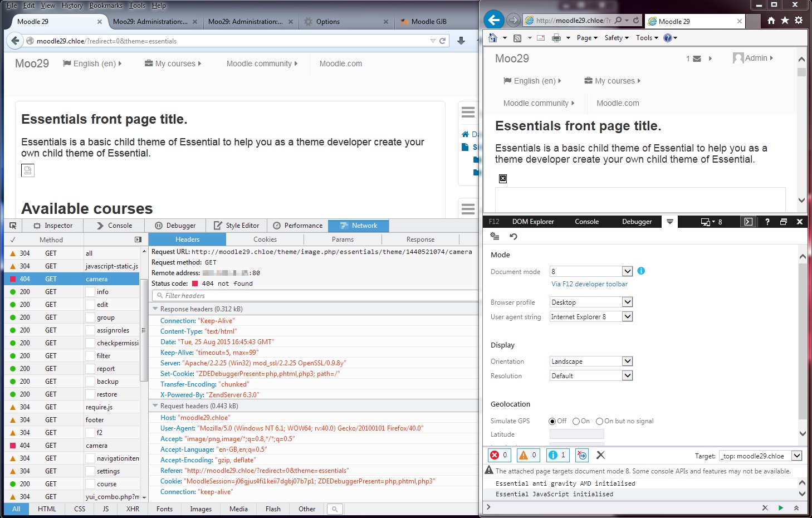Open Response tab in network details
This screenshot has width=812, height=518.
420,240
